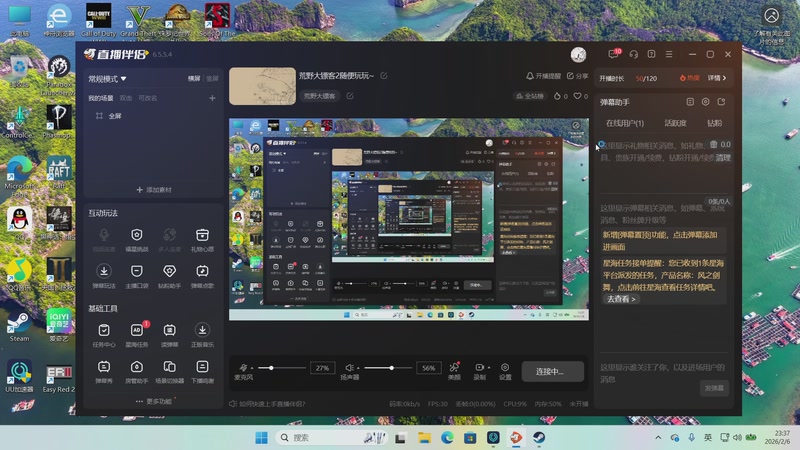Open help question-mark icon in title bar
The width and height of the screenshot is (800, 450).
(652, 54)
